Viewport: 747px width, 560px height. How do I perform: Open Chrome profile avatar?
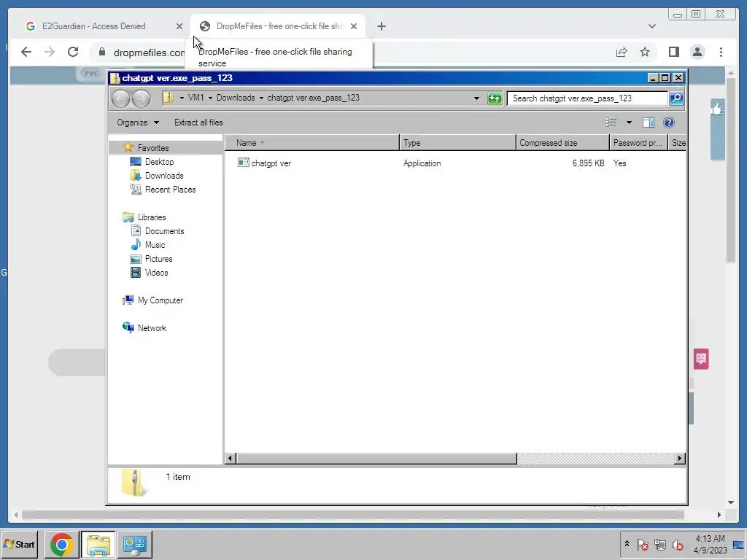coord(697,52)
